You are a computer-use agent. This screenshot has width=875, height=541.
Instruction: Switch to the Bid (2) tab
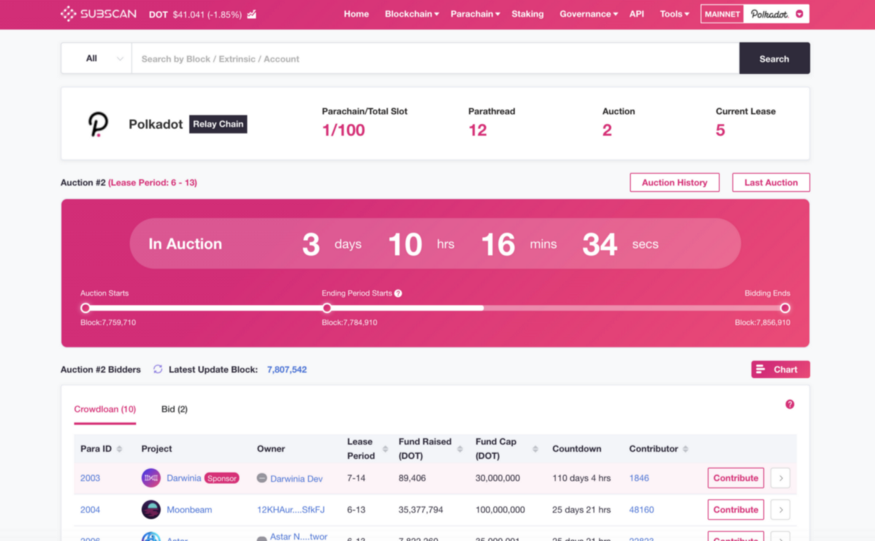tap(174, 409)
